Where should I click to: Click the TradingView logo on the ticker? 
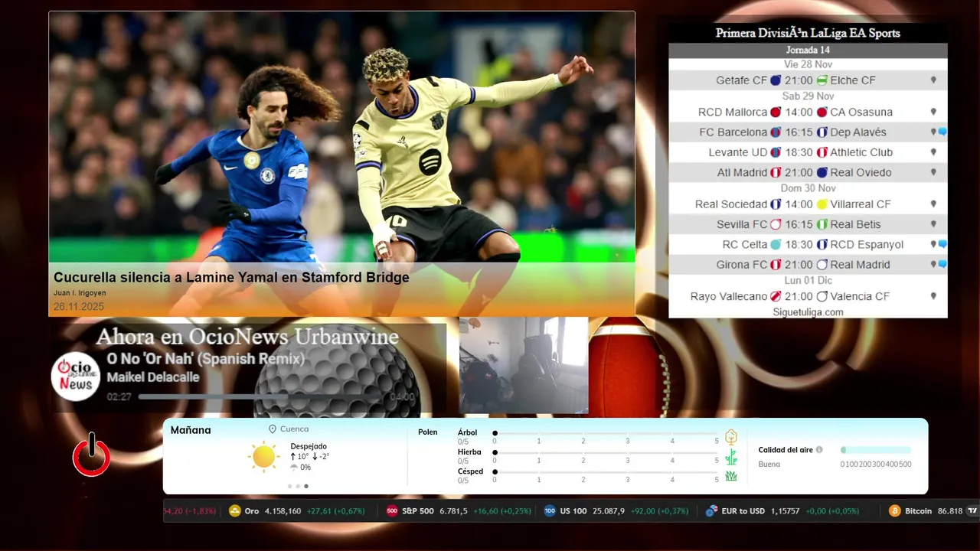click(972, 511)
